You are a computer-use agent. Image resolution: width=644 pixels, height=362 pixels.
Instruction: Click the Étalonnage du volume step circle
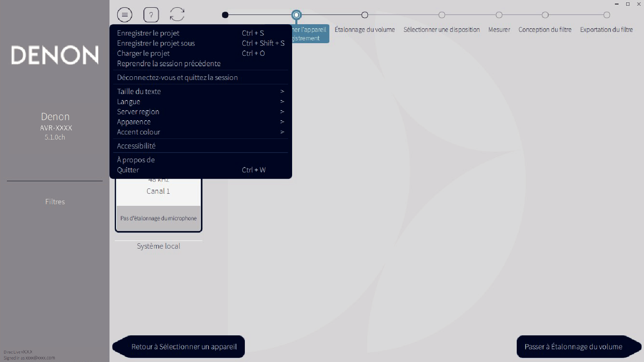click(365, 15)
